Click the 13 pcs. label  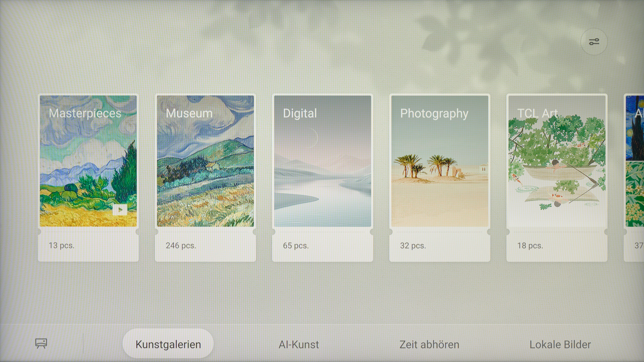61,245
